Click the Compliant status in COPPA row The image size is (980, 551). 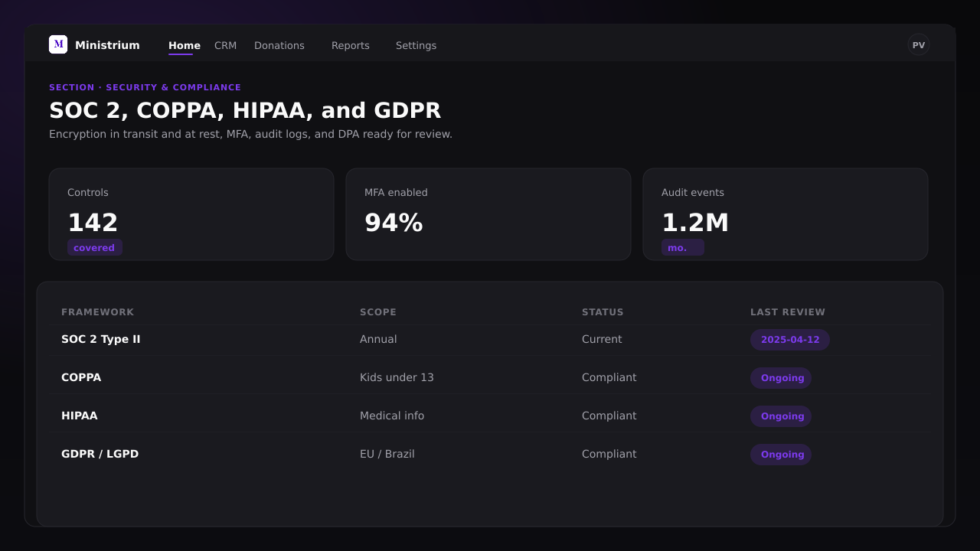tap(609, 377)
